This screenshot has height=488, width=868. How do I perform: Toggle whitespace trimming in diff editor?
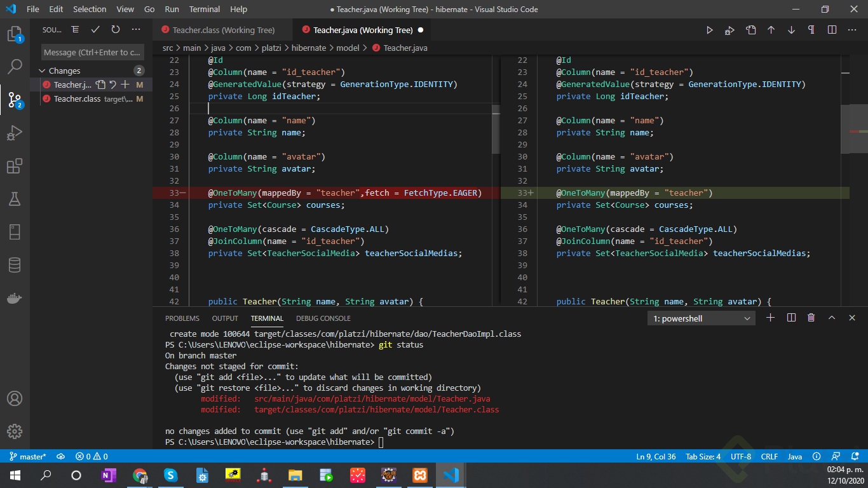pos(811,30)
